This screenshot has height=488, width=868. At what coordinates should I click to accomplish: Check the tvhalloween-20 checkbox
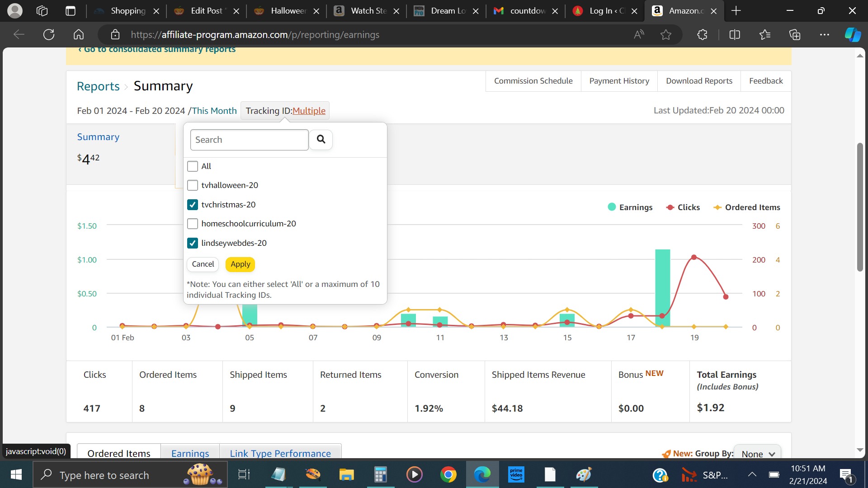(x=193, y=185)
